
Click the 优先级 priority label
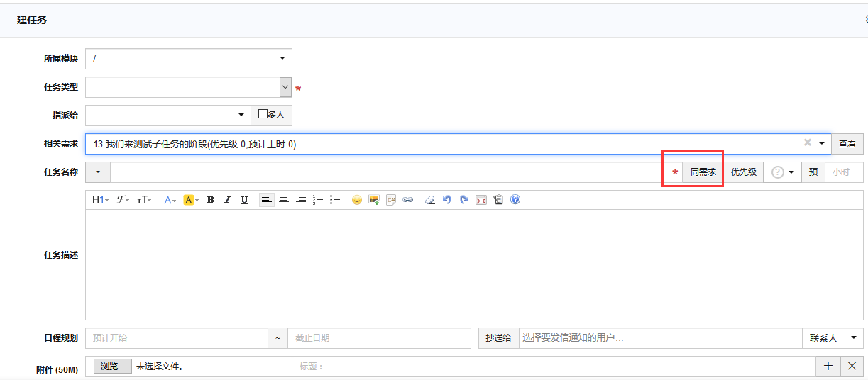744,172
